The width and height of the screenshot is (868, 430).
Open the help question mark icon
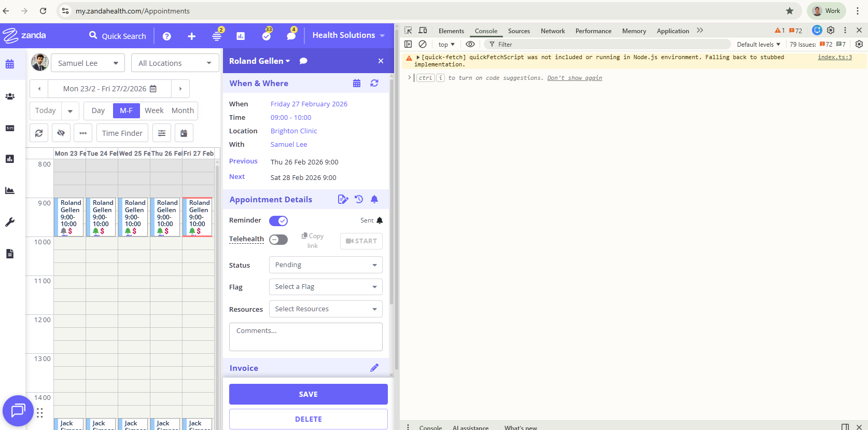pos(167,36)
